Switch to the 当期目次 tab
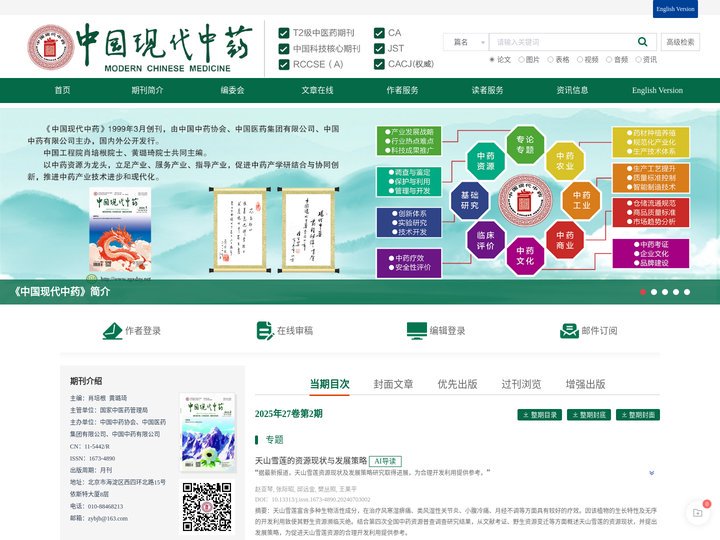720x540 pixels. [x=329, y=384]
